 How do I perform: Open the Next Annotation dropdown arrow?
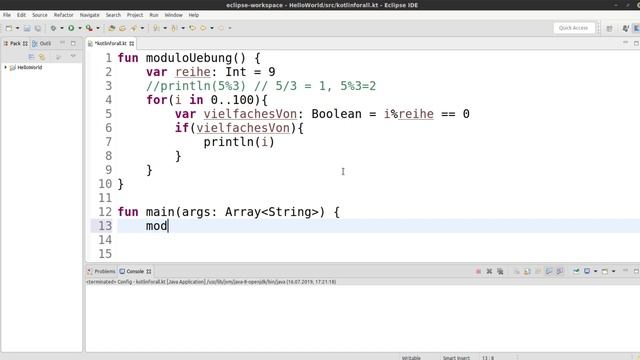point(165,28)
